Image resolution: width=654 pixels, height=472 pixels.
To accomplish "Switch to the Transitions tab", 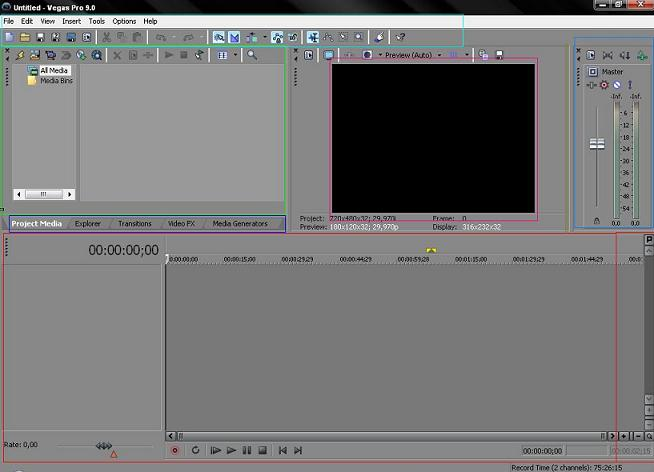I will click(135, 224).
